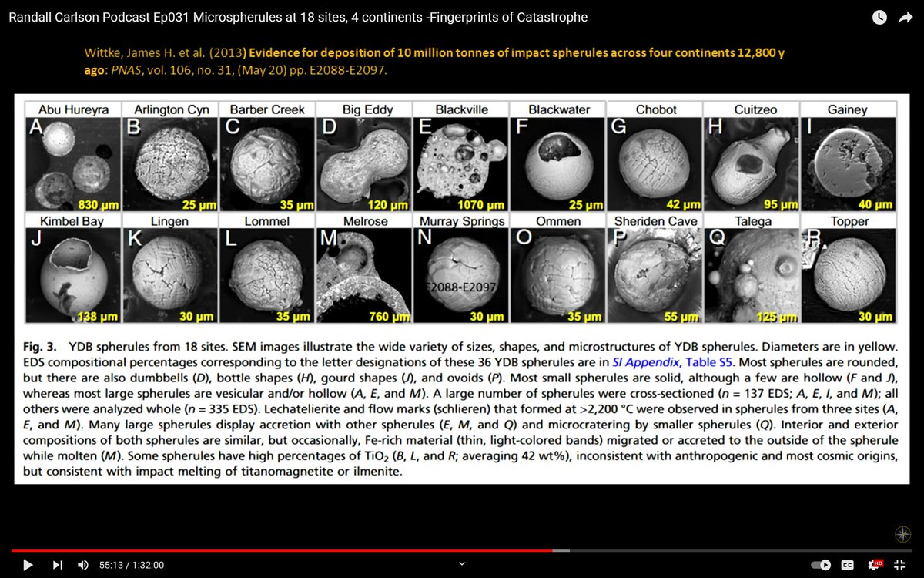
Task: Seek along the red progress bar
Action: point(282,550)
